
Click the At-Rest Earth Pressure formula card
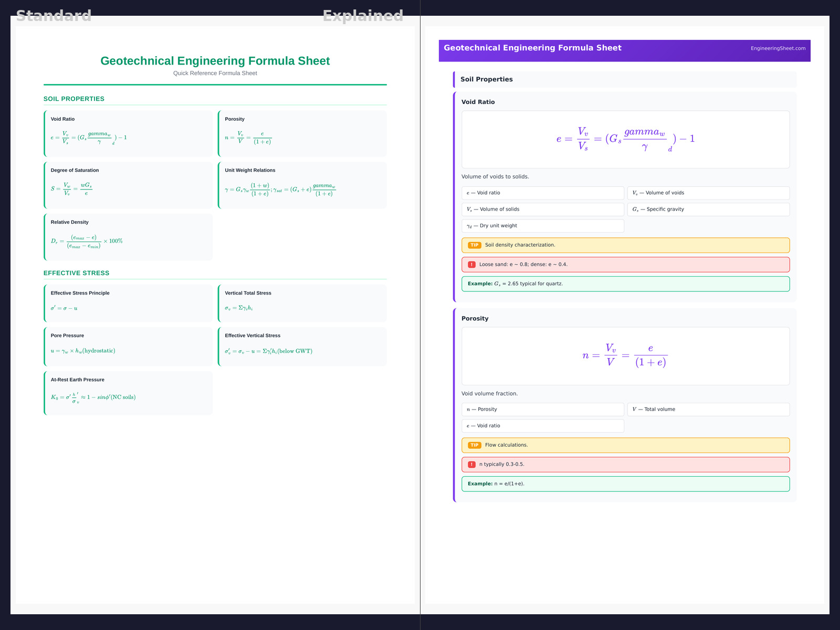point(129,393)
